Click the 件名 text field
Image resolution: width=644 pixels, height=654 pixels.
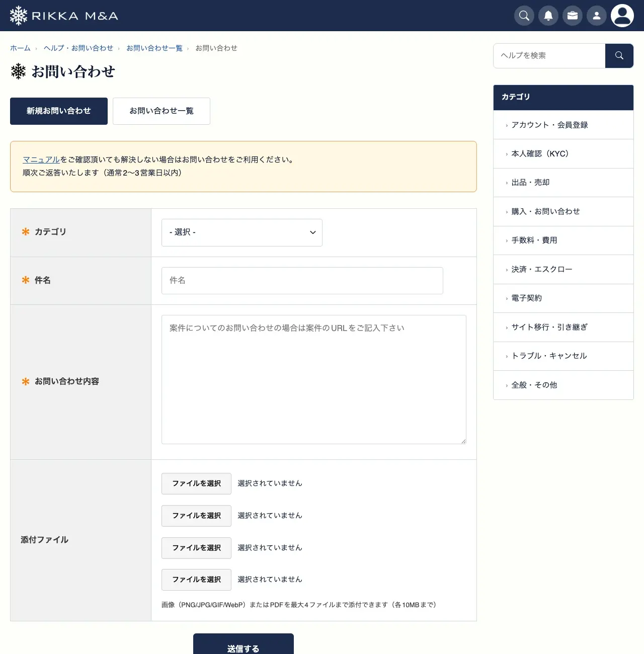pyautogui.click(x=302, y=281)
